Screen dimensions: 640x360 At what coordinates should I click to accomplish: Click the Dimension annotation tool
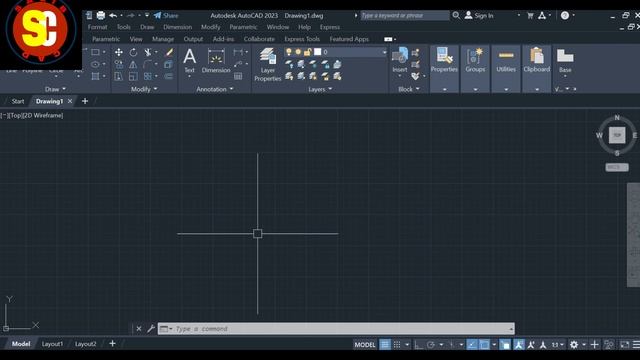(216, 60)
